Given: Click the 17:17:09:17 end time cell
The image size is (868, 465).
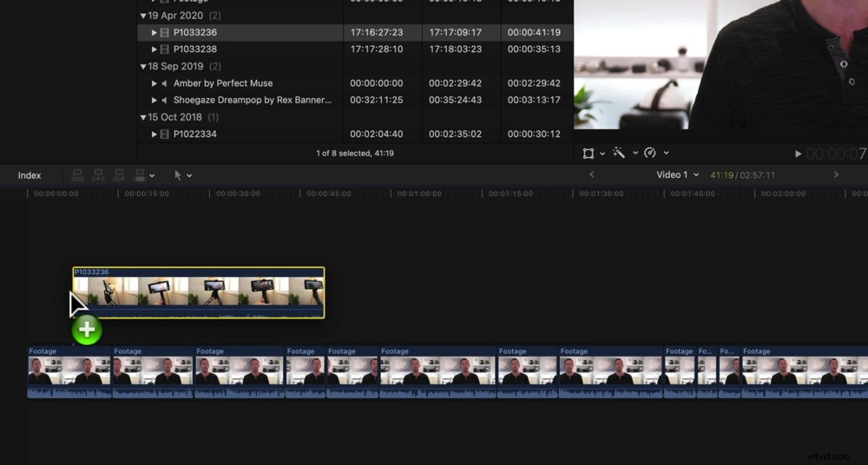Looking at the screenshot, I should [455, 33].
